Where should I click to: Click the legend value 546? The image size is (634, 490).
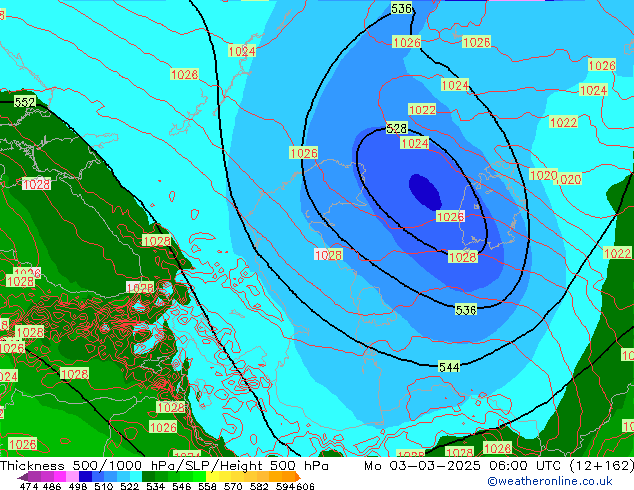[182, 486]
